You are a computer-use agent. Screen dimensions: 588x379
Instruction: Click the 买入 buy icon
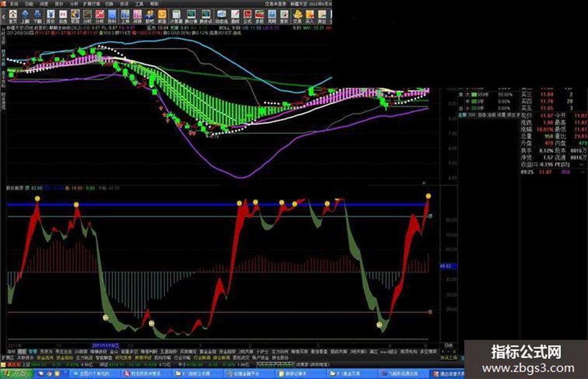[310, 16]
